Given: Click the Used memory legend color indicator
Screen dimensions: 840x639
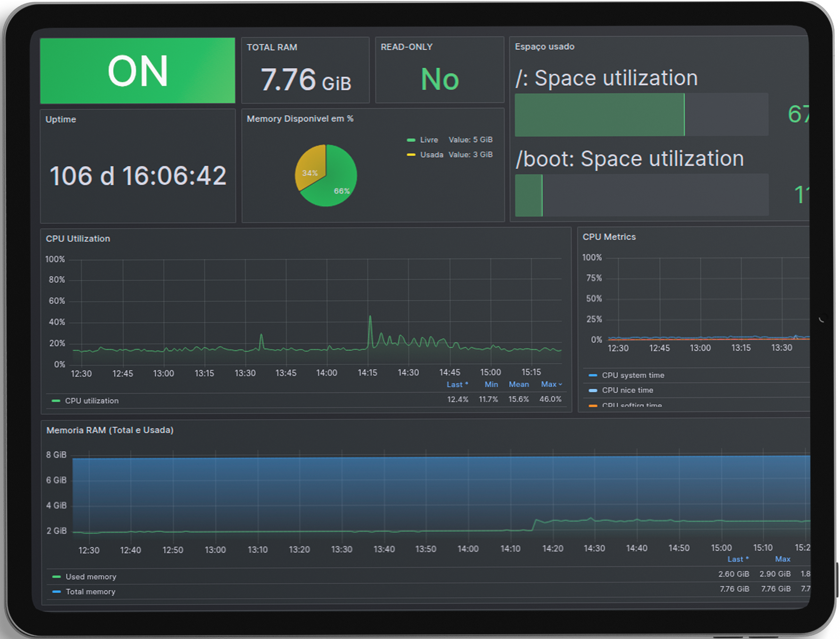Looking at the screenshot, I should [x=56, y=576].
